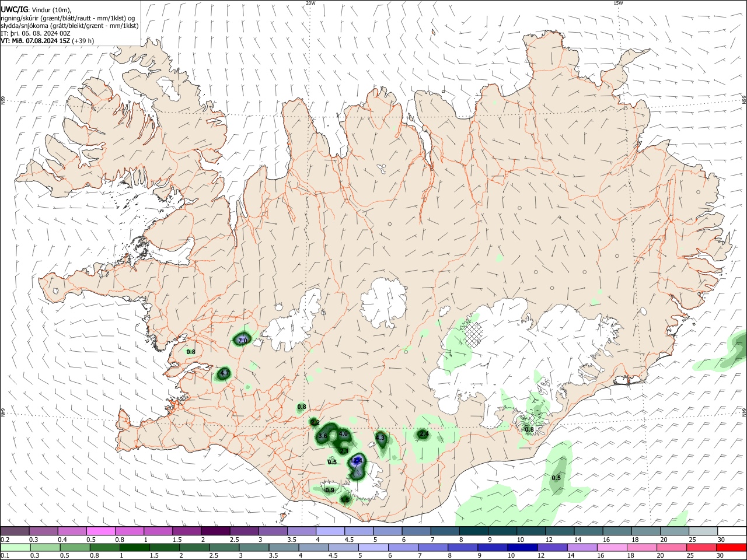747x560 pixels.
Task: Click upper scale grey swatch between 20 and 25
Action: click(x=675, y=531)
